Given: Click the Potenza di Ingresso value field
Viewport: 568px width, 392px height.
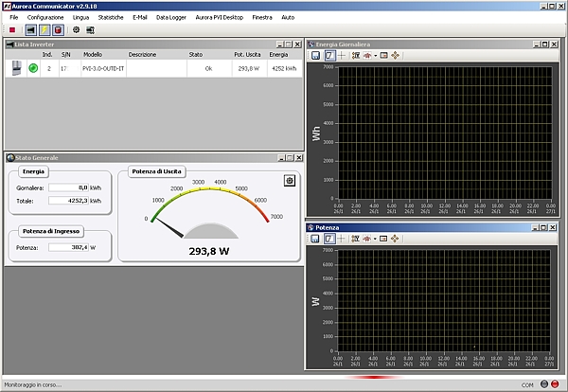Looking at the screenshot, I should [x=68, y=247].
